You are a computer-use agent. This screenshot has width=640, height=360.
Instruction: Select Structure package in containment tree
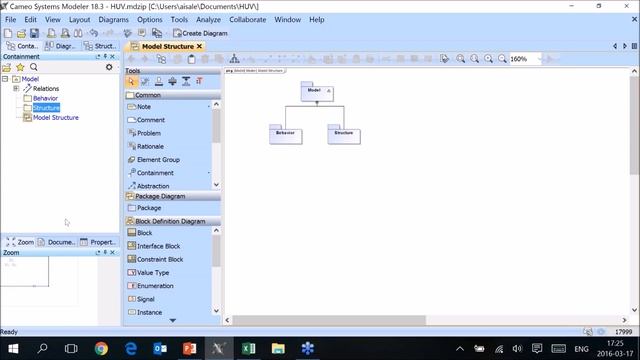[x=46, y=108]
